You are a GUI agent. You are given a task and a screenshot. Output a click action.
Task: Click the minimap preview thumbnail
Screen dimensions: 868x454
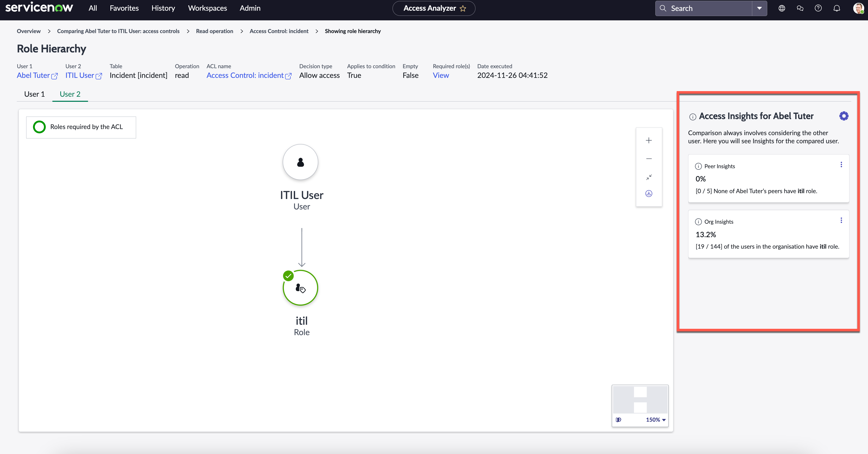640,400
